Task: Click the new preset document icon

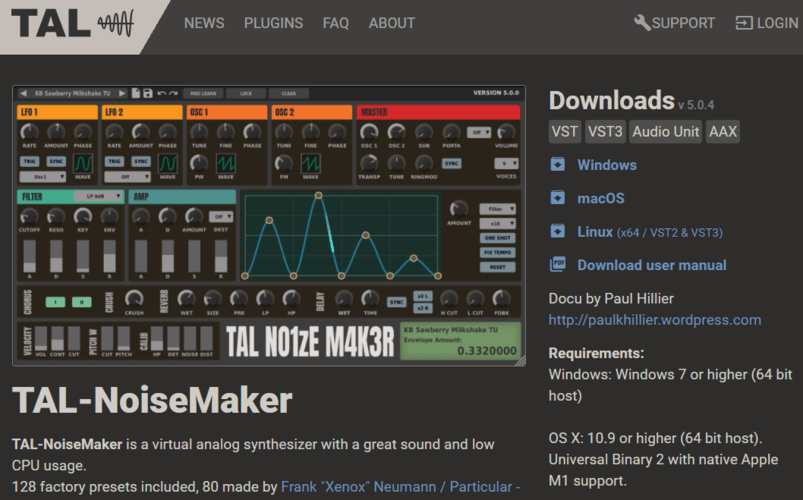Action: pyautogui.click(x=136, y=93)
